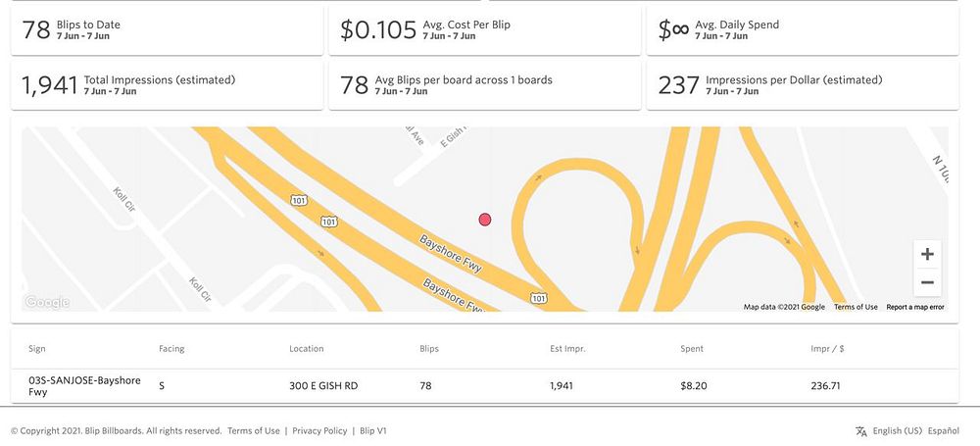Click the red billboard marker on map
Image resolution: width=980 pixels, height=446 pixels.
[484, 220]
